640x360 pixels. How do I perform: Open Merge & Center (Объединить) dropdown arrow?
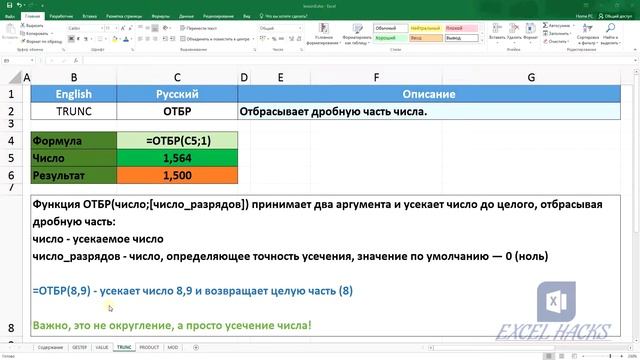coord(253,39)
